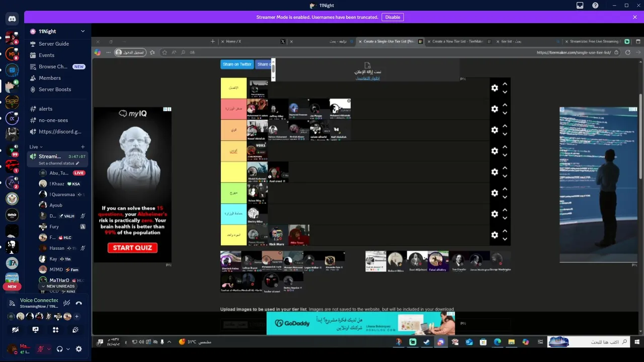Move bottom tier row up arrow
The width and height of the screenshot is (644, 362).
[505, 231]
